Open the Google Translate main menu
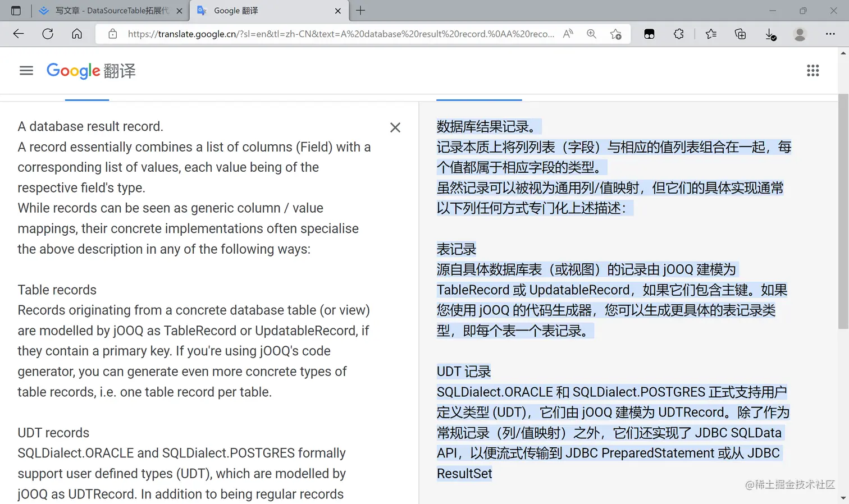849x504 pixels. click(26, 71)
